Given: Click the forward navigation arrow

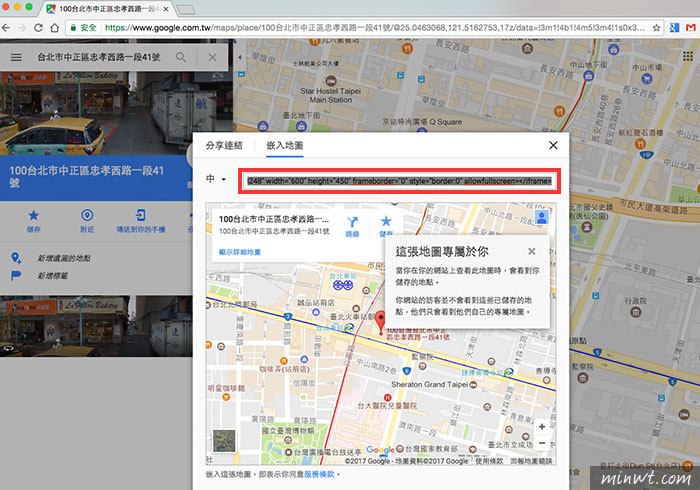Looking at the screenshot, I should [22, 28].
